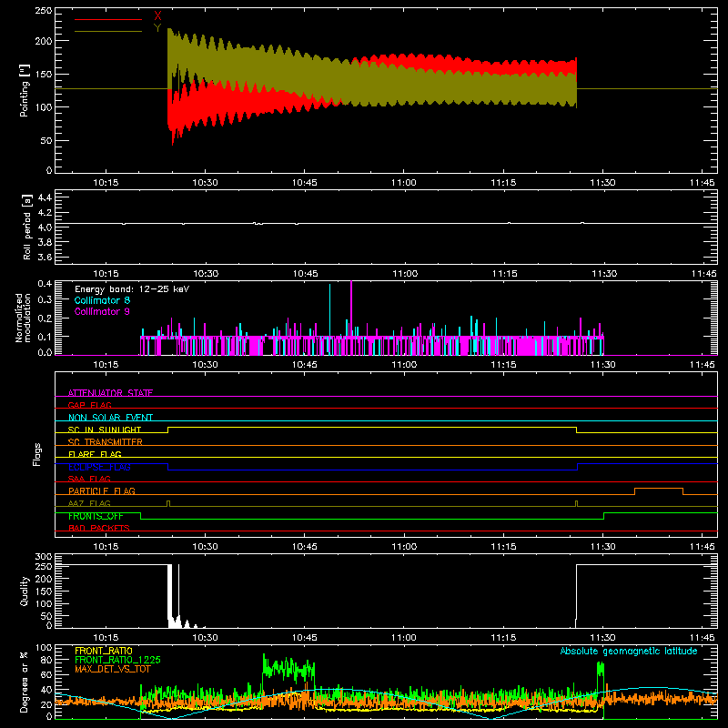Click the 11:15 time label under the modulation plot
The height and width of the screenshot is (728, 728).
[x=504, y=365]
